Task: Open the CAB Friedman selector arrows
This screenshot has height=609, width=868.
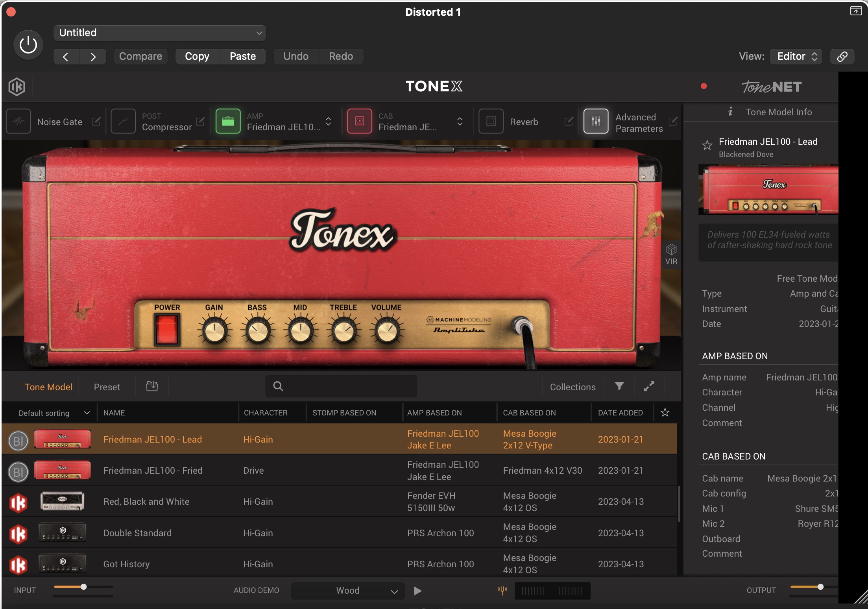Action: tap(460, 121)
